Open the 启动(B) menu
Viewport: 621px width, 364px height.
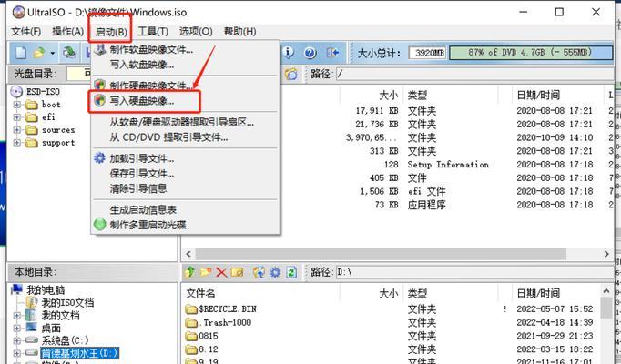click(111, 32)
